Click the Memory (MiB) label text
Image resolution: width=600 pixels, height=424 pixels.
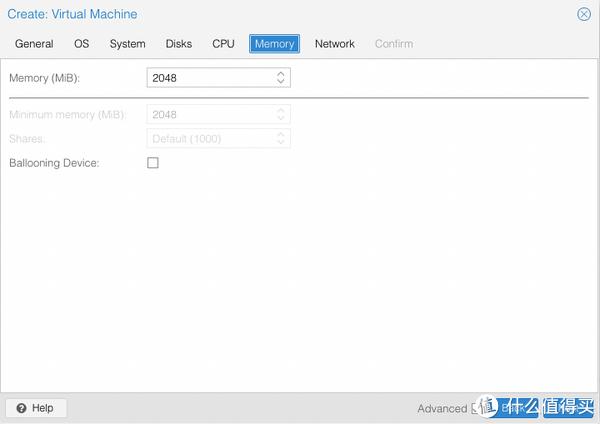pyautogui.click(x=44, y=78)
